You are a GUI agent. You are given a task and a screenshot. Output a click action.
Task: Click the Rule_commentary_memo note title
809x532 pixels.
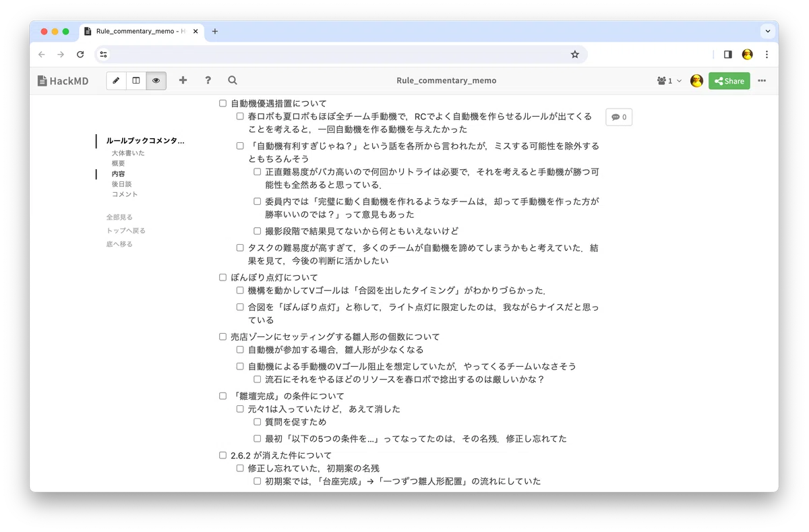[x=446, y=80]
